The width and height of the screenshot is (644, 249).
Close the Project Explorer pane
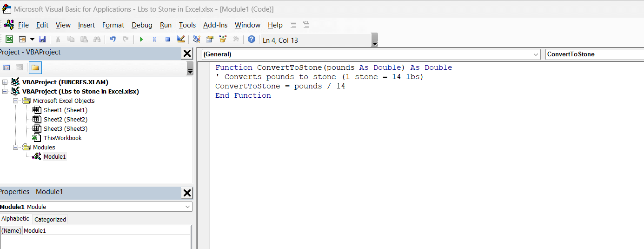(x=187, y=53)
